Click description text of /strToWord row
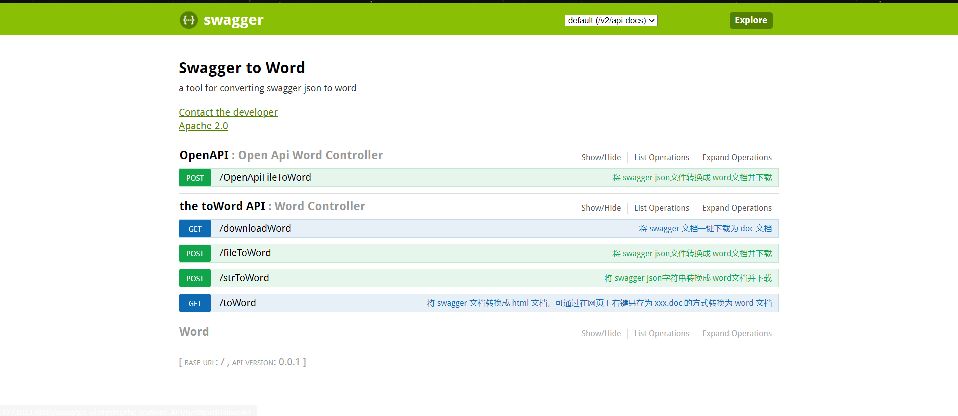Screen dimensions: 958x416 (x=688, y=279)
